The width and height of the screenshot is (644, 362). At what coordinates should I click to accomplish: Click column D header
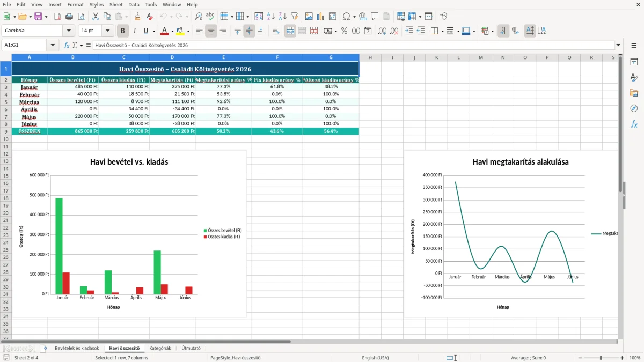(172, 57)
